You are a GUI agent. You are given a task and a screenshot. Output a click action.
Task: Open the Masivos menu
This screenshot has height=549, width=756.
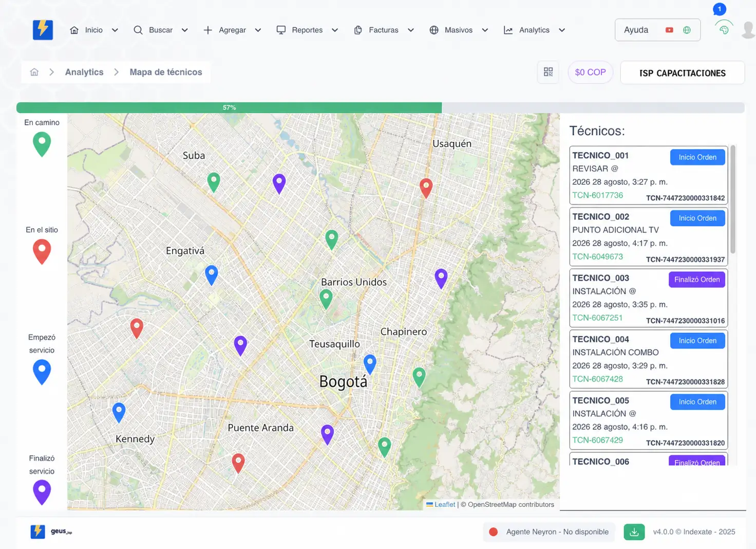[x=459, y=30]
